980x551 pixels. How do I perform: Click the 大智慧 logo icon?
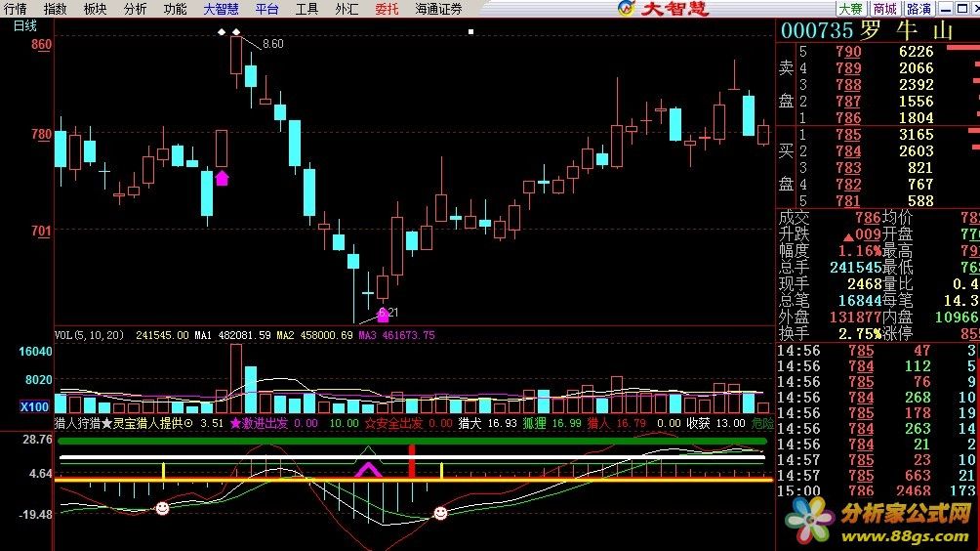pyautogui.click(x=627, y=8)
